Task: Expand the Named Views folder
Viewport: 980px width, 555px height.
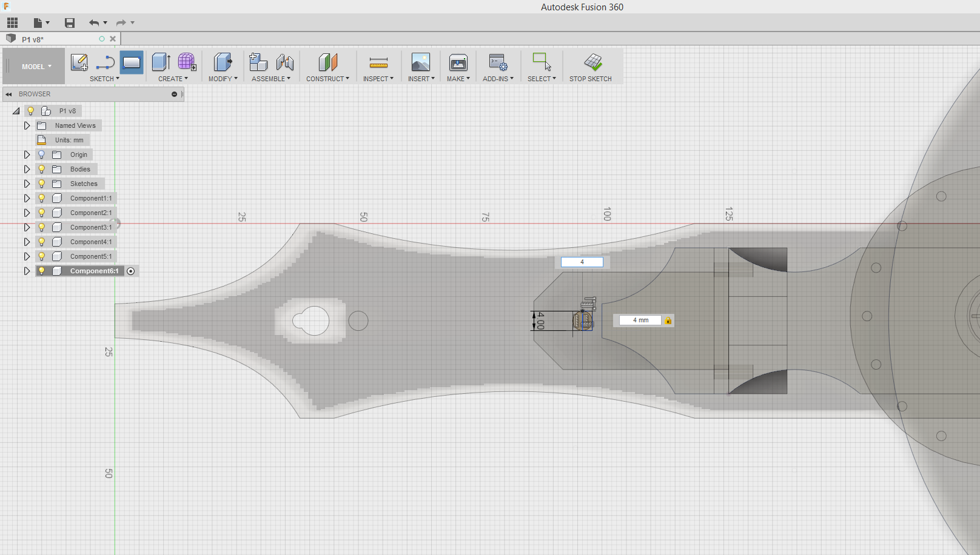Action: (x=27, y=125)
